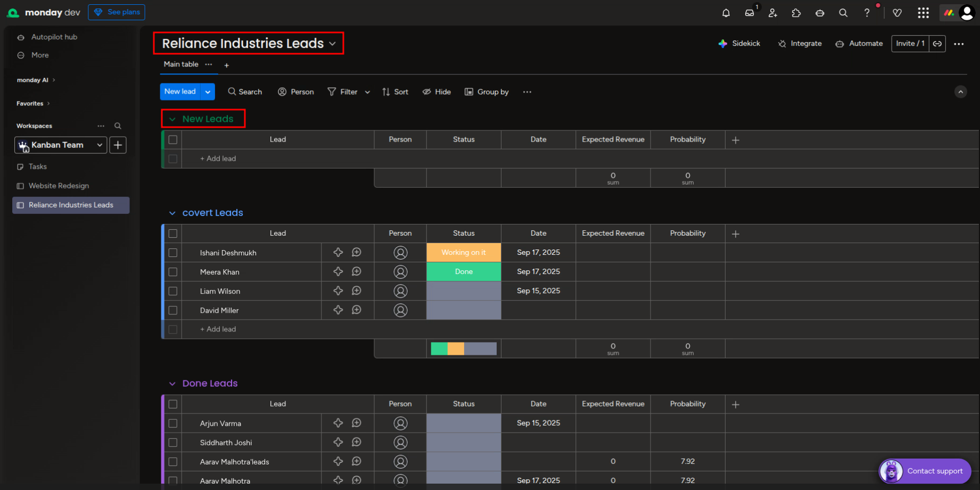
Task: Open Working on it status for Ishani Deshmukh
Action: point(464,253)
